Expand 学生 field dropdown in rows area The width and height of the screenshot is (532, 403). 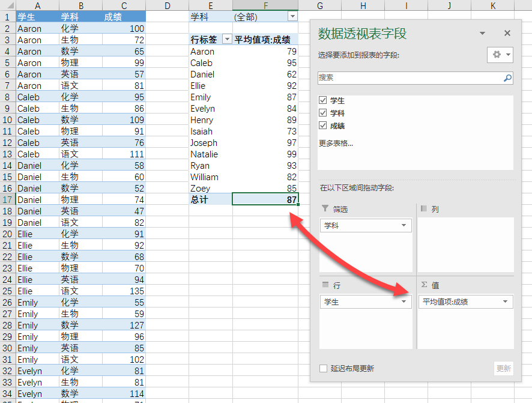[403, 301]
